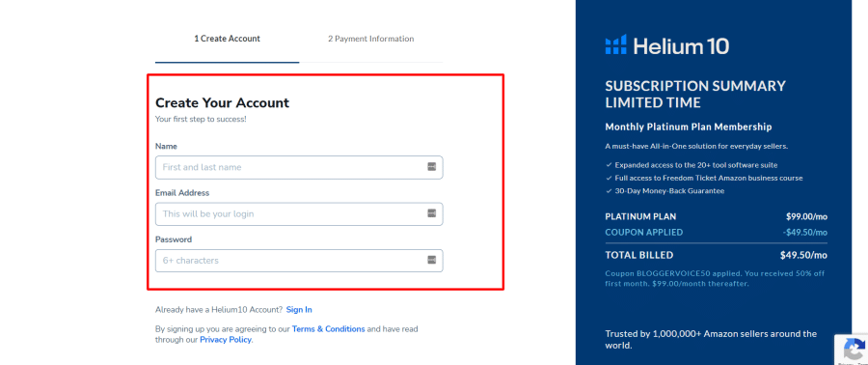Click the autofill icon in Email Address field

432,213
